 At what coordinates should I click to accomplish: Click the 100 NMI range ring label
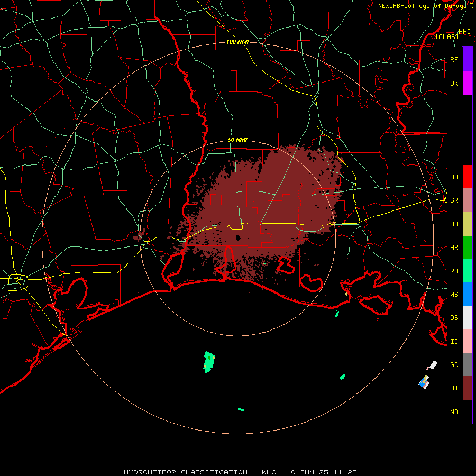pos(237,42)
